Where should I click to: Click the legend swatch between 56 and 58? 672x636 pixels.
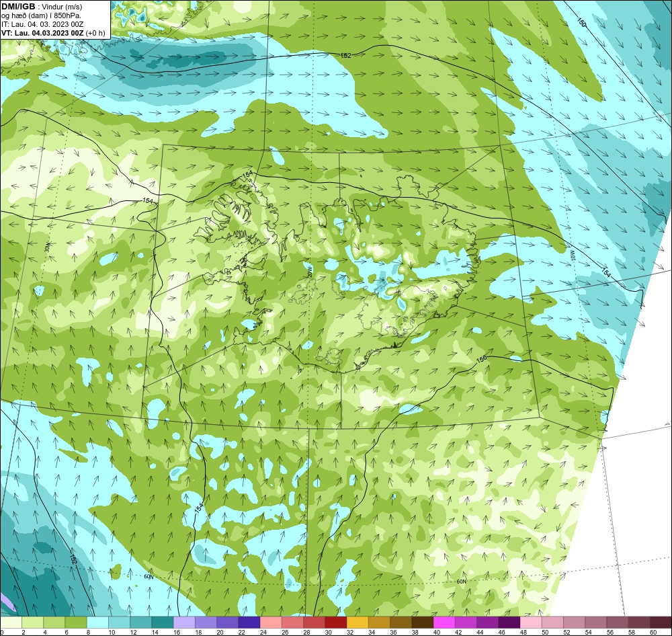point(618,622)
